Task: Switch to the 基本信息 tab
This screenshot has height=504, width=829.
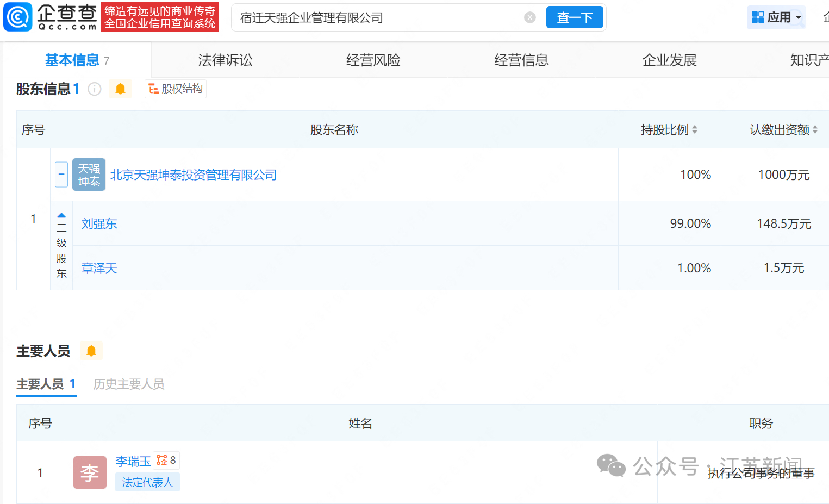Action: (77, 60)
